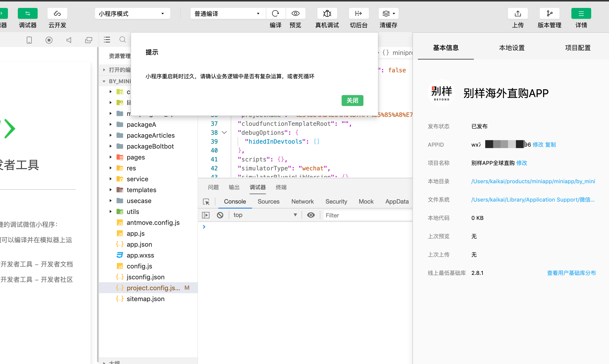Screen dimensions: 609x364
Task: Click the 查看用户基础库分布 link
Action: click(x=571, y=273)
